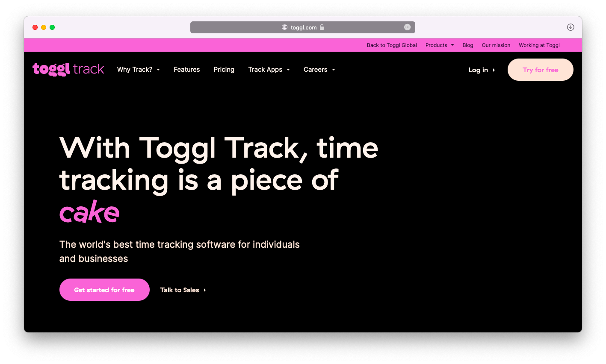Image resolution: width=606 pixels, height=364 pixels.
Task: Select the Features menu item
Action: [x=186, y=69]
